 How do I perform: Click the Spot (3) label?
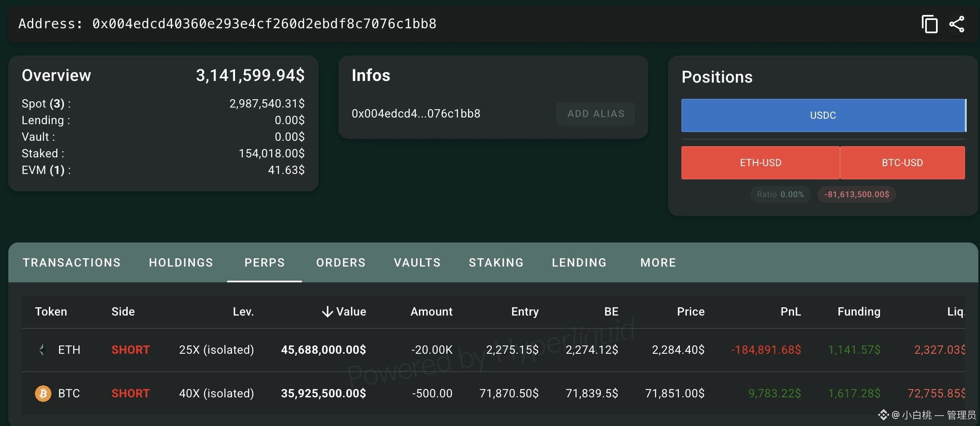(46, 103)
